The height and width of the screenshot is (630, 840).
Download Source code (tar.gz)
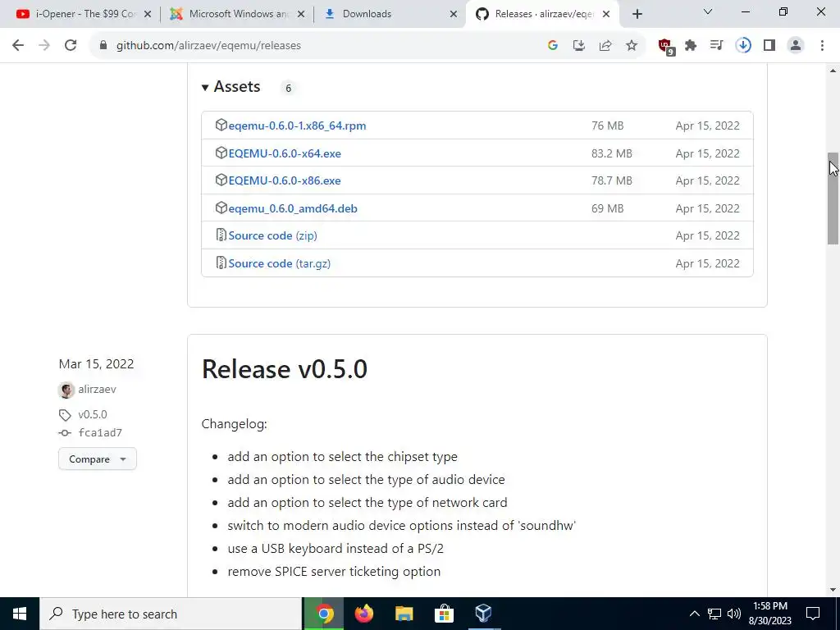[x=279, y=263]
